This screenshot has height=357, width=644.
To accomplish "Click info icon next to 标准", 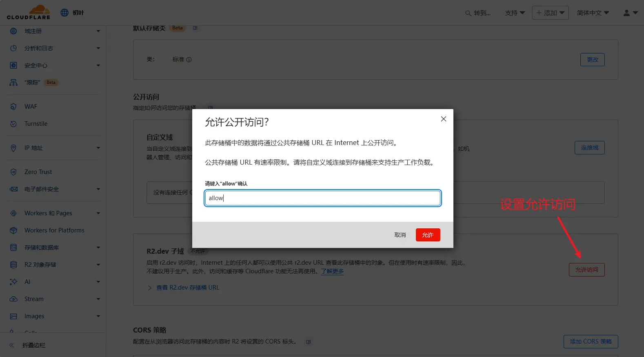I will pyautogui.click(x=189, y=60).
